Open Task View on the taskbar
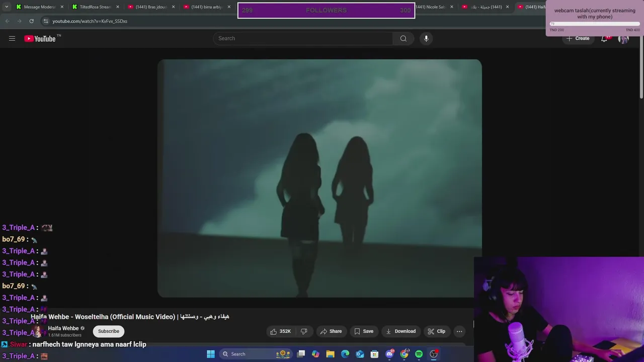Viewport: 644px width, 362px height. click(x=301, y=354)
